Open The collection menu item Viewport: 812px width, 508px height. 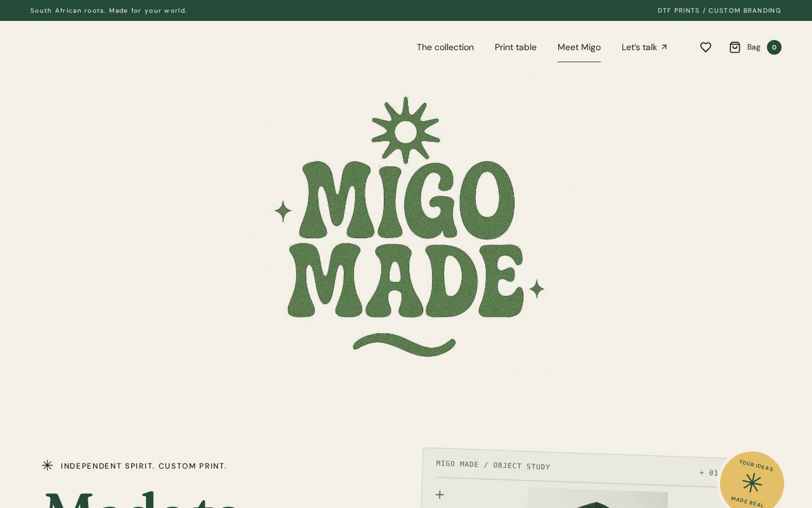pyautogui.click(x=445, y=47)
